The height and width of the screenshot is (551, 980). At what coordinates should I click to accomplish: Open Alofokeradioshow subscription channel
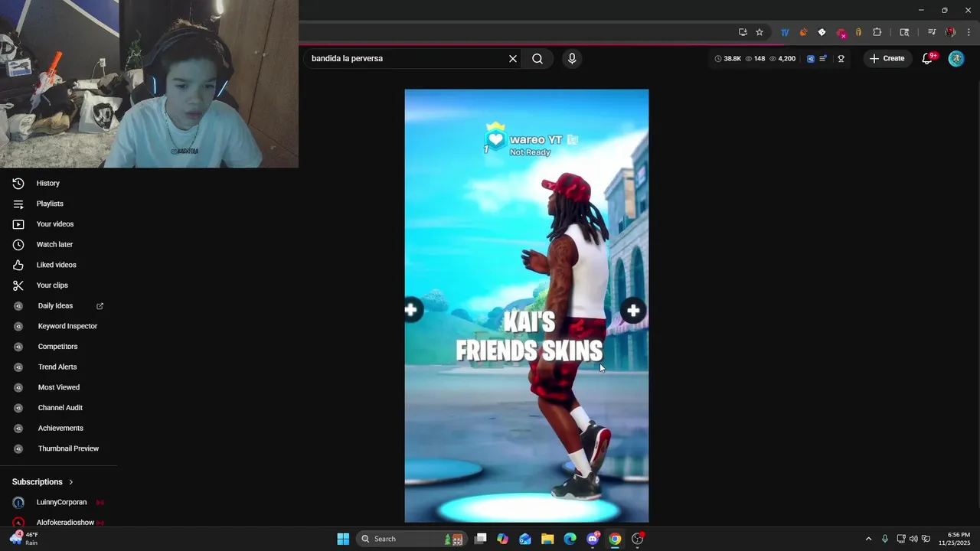coord(65,523)
